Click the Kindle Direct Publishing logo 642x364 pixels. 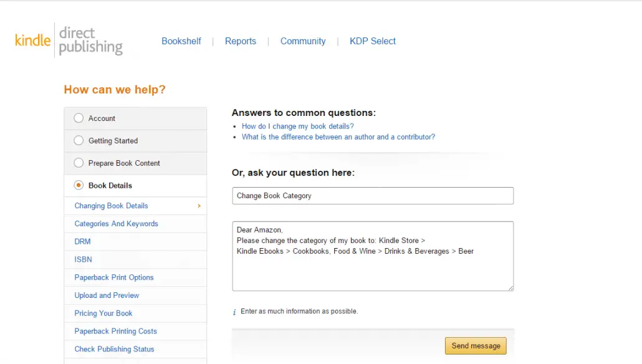(x=69, y=40)
